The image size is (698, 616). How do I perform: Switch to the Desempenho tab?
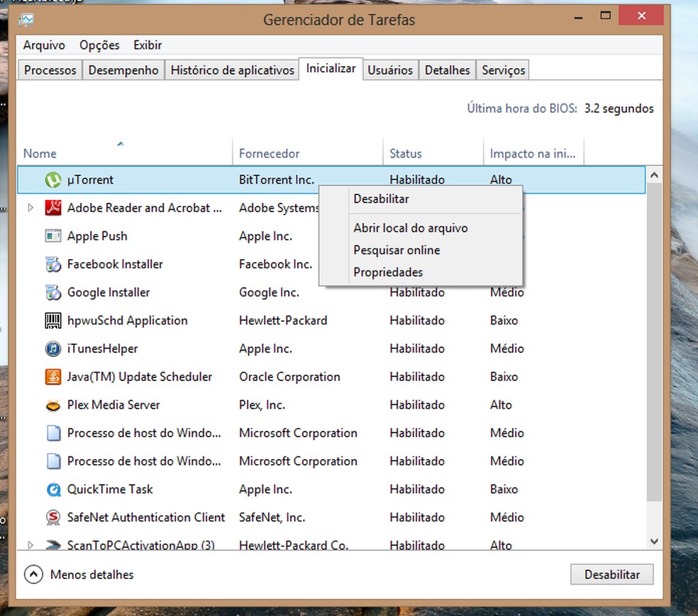[x=123, y=70]
